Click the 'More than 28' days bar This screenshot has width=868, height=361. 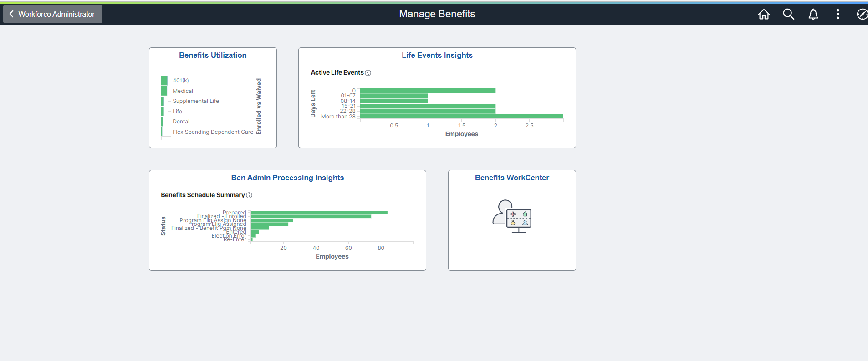point(461,117)
